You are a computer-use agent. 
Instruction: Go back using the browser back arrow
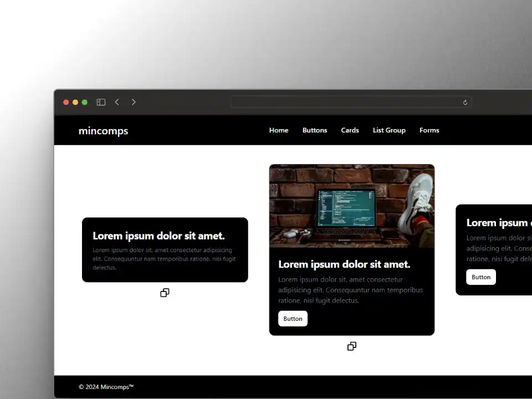(x=117, y=102)
